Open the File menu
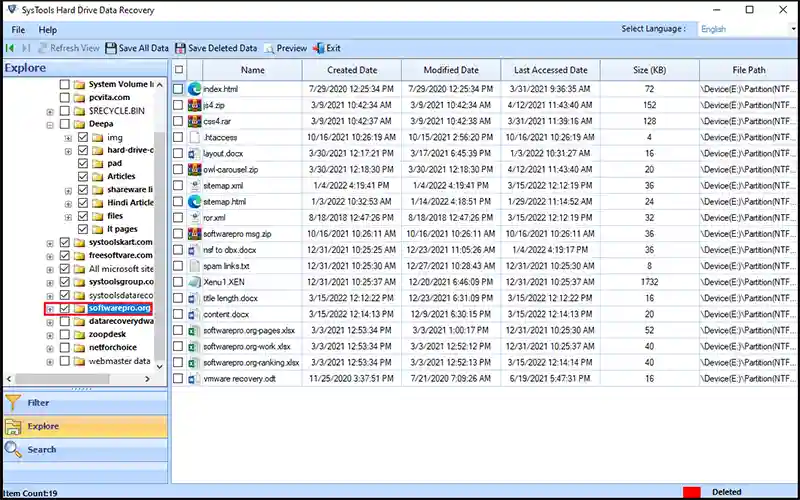 [18, 30]
